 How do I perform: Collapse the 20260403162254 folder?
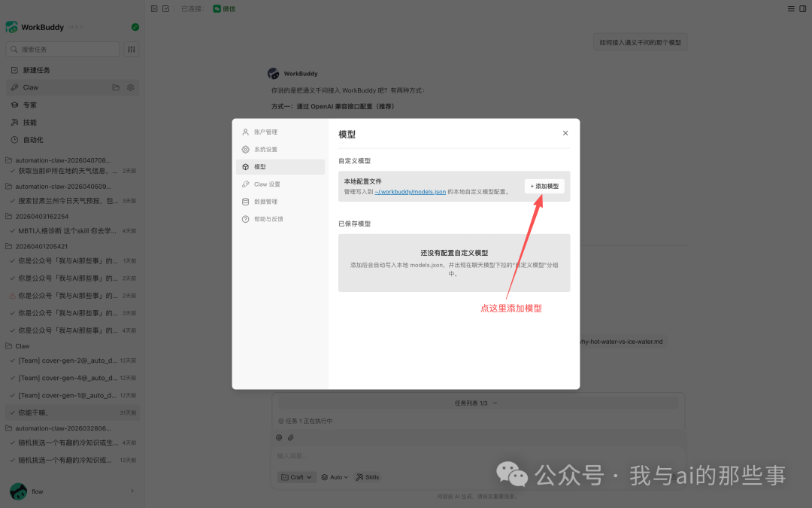[x=37, y=216]
